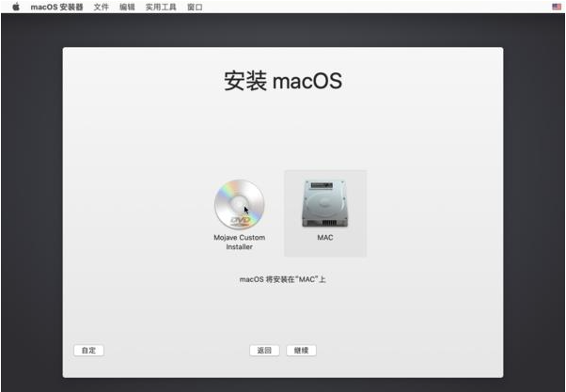Select the Mojave Custom Installer DVD icon

[x=240, y=204]
